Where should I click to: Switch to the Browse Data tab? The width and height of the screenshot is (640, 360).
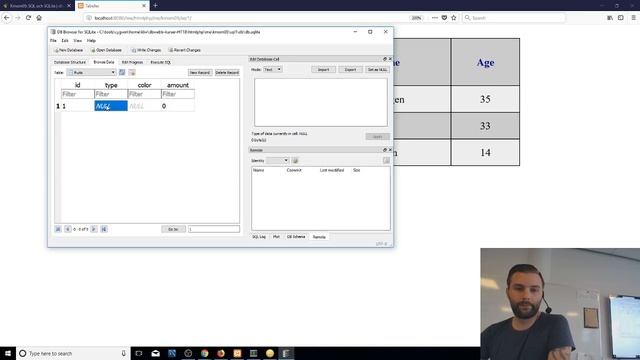click(104, 62)
